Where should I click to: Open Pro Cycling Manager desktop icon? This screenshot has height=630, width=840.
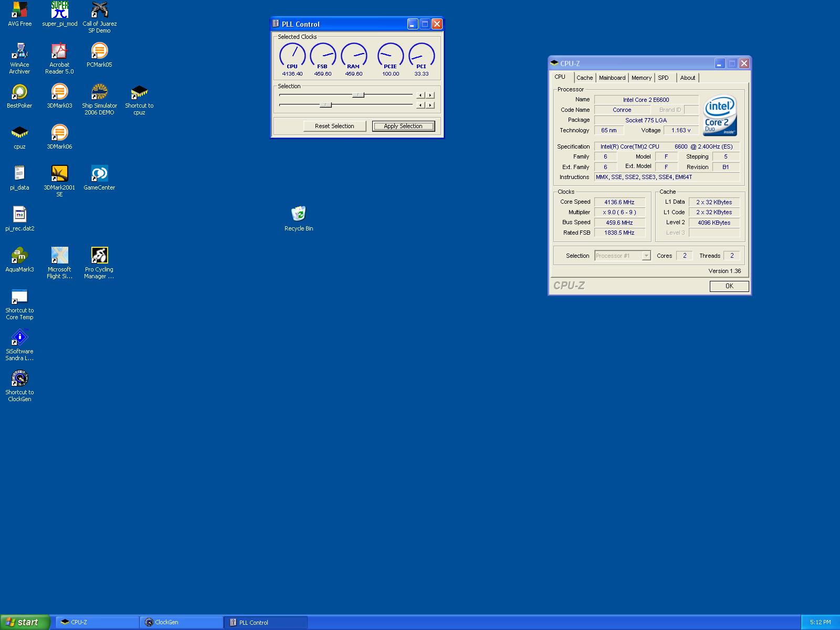(99, 263)
